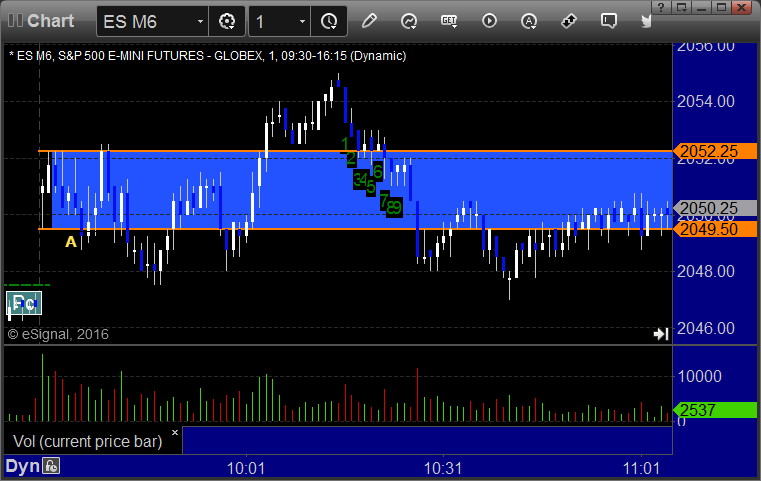Image resolution: width=761 pixels, height=481 pixels.
Task: Click the blue study bar beside Vol tab
Action: (428, 441)
